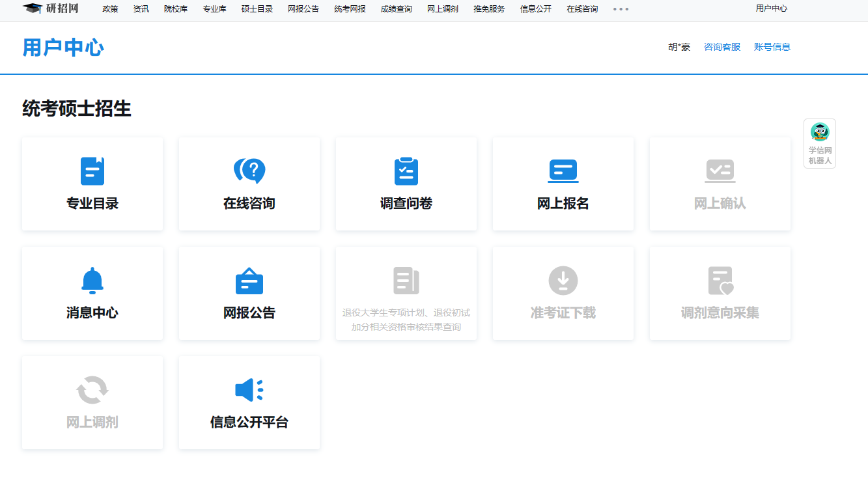Open 咨询客服 link

pyautogui.click(x=722, y=46)
